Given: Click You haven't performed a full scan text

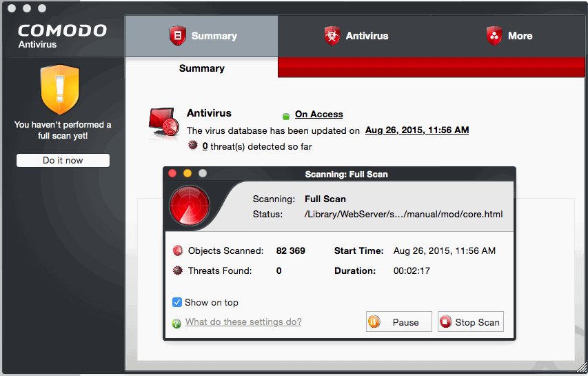Looking at the screenshot, I should coord(63,130).
